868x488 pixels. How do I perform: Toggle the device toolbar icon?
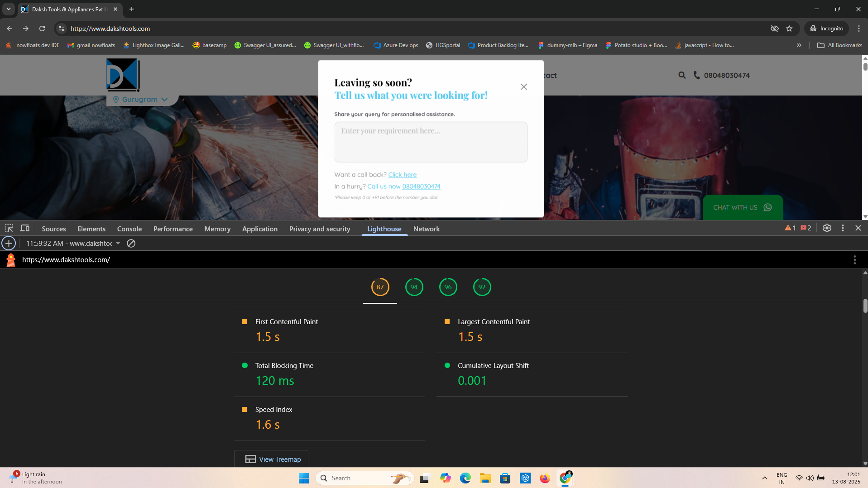pos(25,228)
